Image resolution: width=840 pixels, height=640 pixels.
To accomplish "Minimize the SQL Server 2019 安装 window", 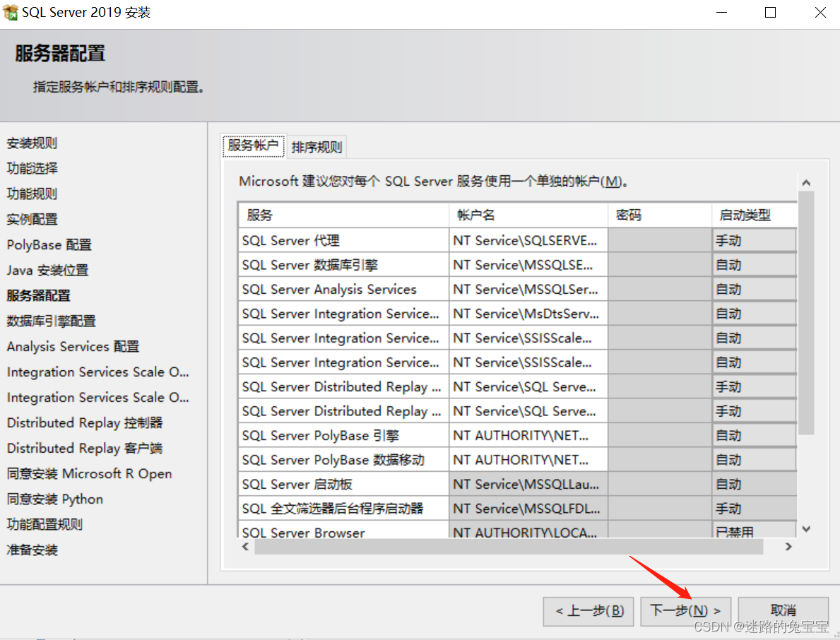I will 721,12.
